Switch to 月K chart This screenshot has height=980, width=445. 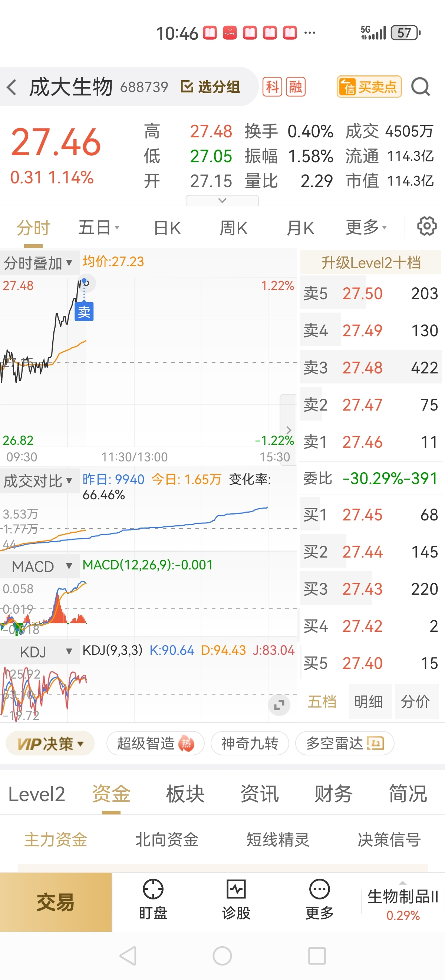(300, 228)
